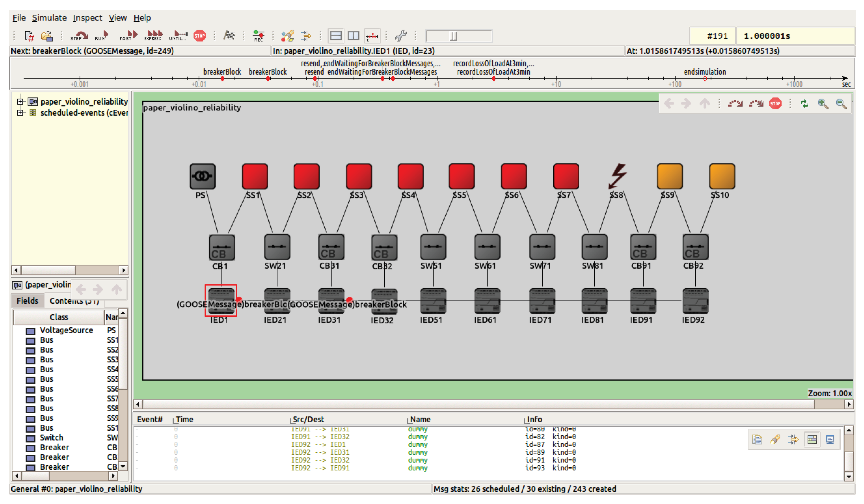Expand the scheduled-events tree node
The image size is (864, 504).
pos(20,112)
